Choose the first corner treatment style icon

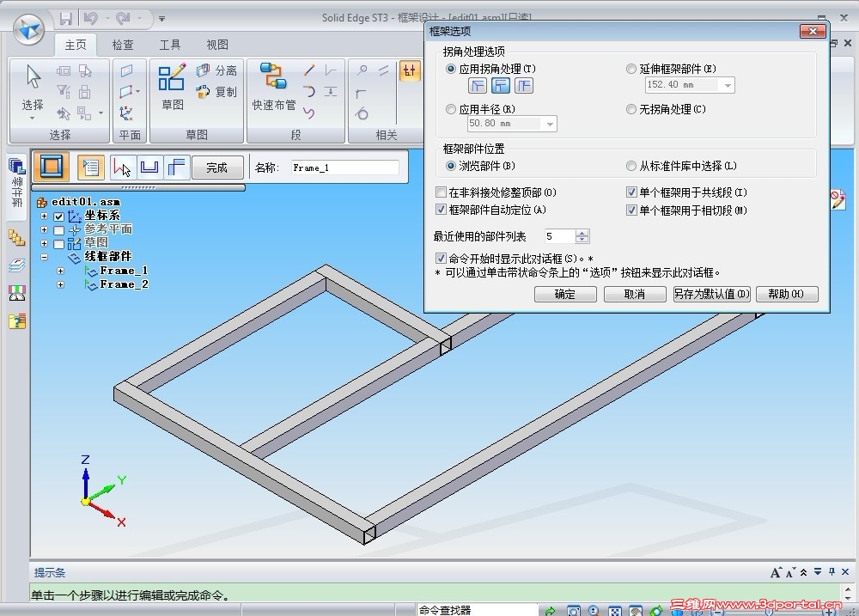tap(478, 86)
